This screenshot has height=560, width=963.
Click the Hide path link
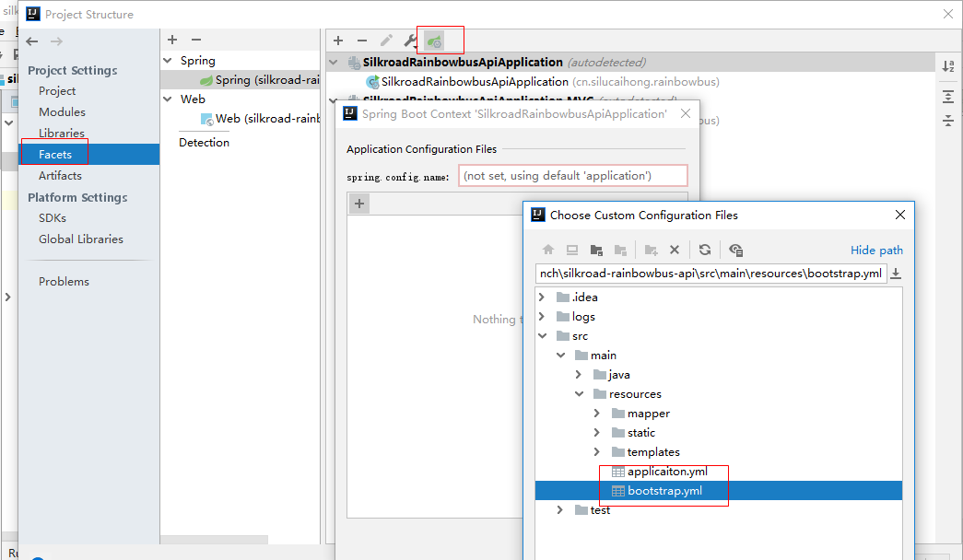pos(875,250)
